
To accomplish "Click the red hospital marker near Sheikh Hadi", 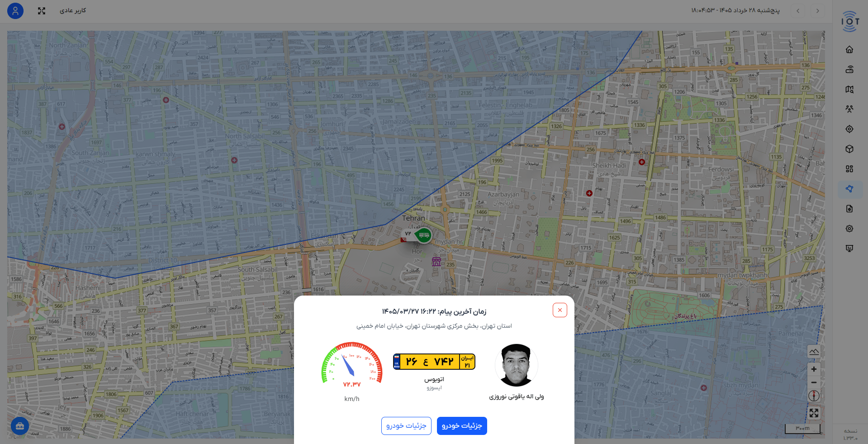I will [x=641, y=162].
